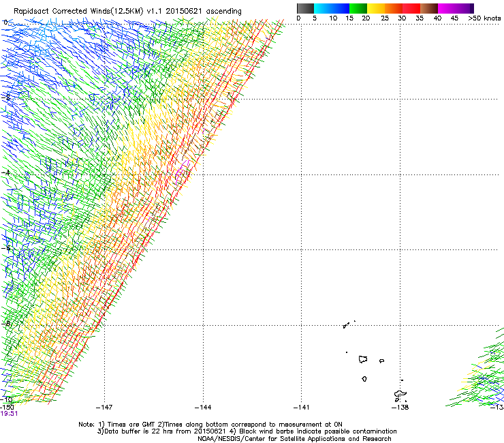This screenshot has width=504, height=443.
Task: Click the latitude label '-4'
Action: point(5,172)
